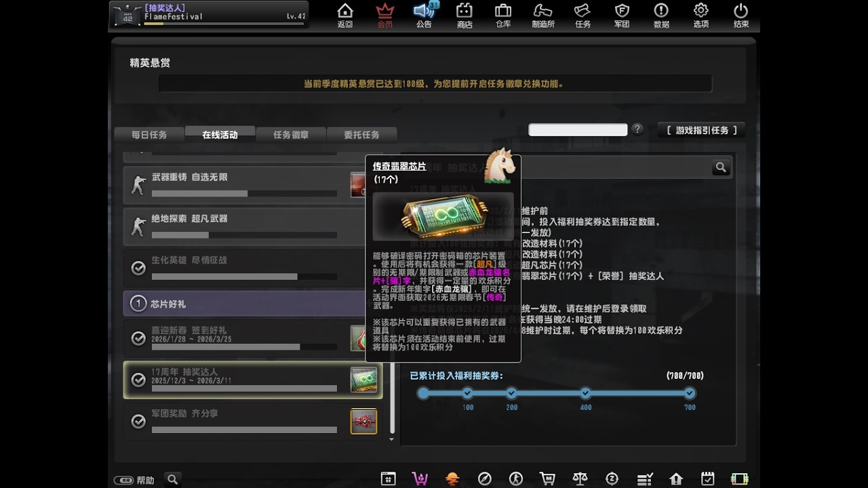Open the 公告 announcements speaker icon
868x488 pixels.
425,15
